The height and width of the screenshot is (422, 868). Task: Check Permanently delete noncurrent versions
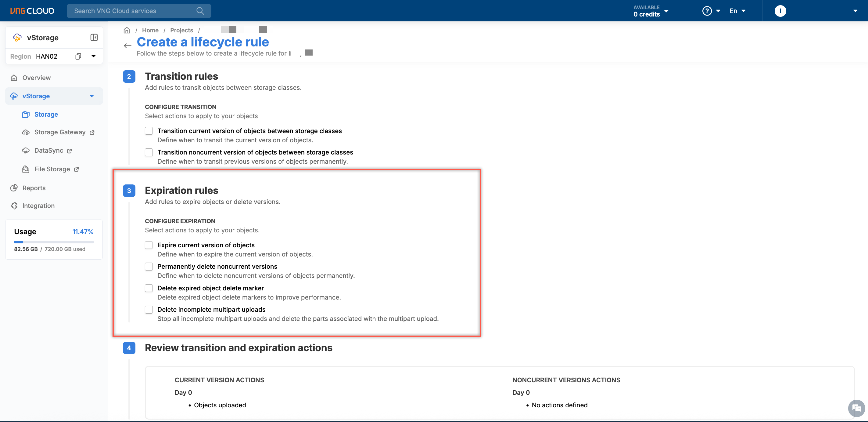(x=149, y=267)
